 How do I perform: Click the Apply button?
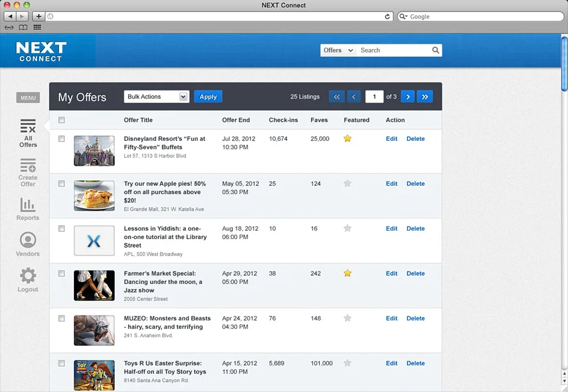point(208,96)
